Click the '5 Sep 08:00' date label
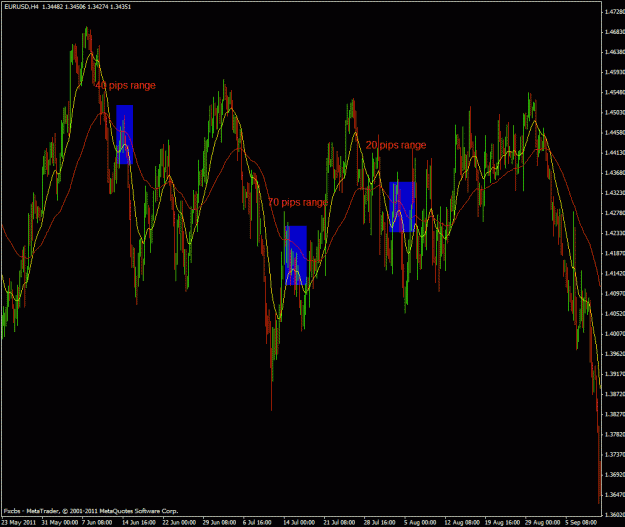Image resolution: width=625 pixels, height=527 pixels. coord(581,522)
